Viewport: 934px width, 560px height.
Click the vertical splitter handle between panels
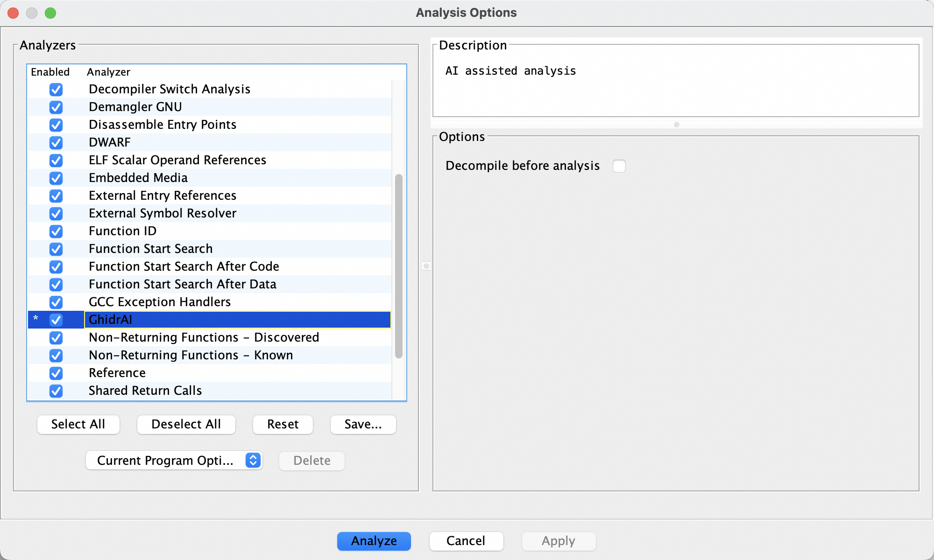pos(426,266)
